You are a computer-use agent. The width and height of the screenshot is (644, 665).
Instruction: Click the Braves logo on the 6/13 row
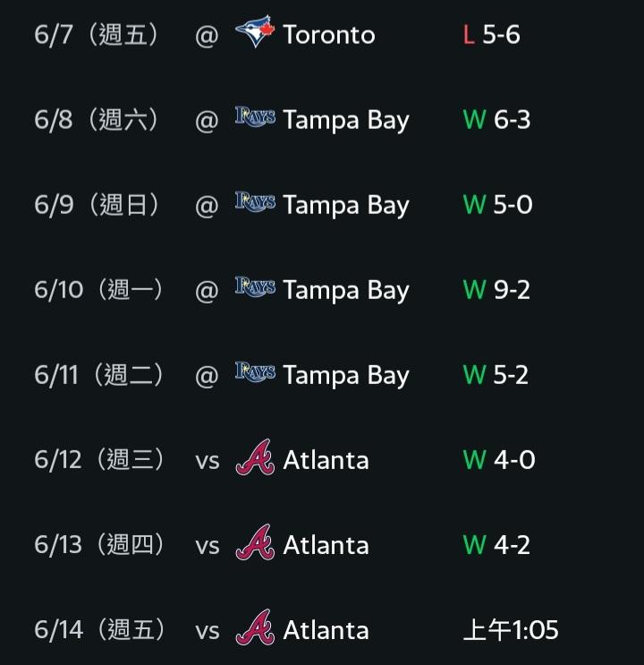(255, 542)
